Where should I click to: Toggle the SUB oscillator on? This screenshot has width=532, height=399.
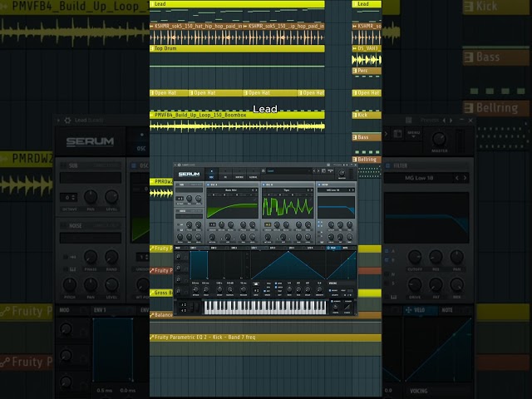click(177, 185)
